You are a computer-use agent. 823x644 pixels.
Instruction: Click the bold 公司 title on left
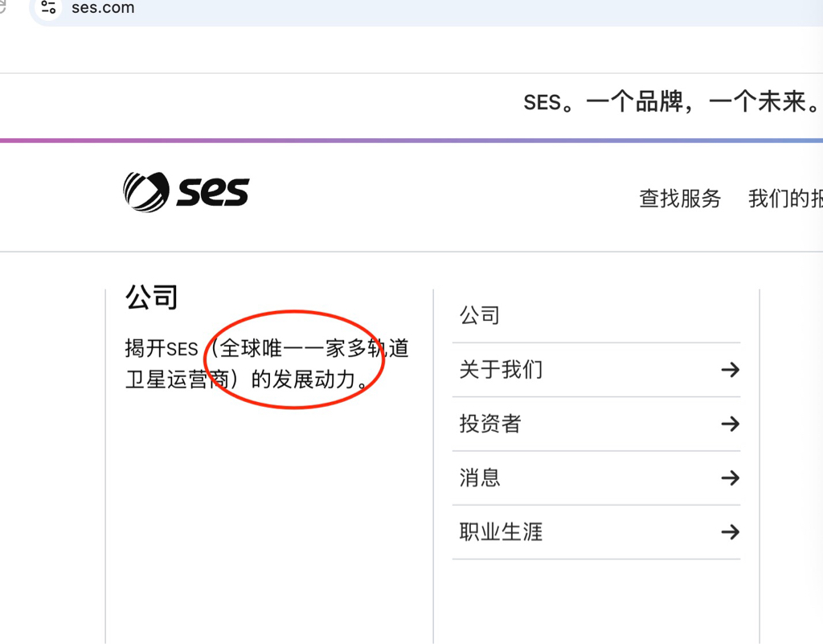click(x=151, y=297)
